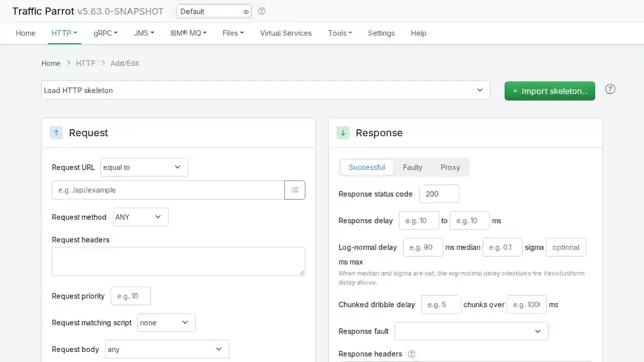Open the Default scenario dropdown
644x362 pixels.
[214, 11]
